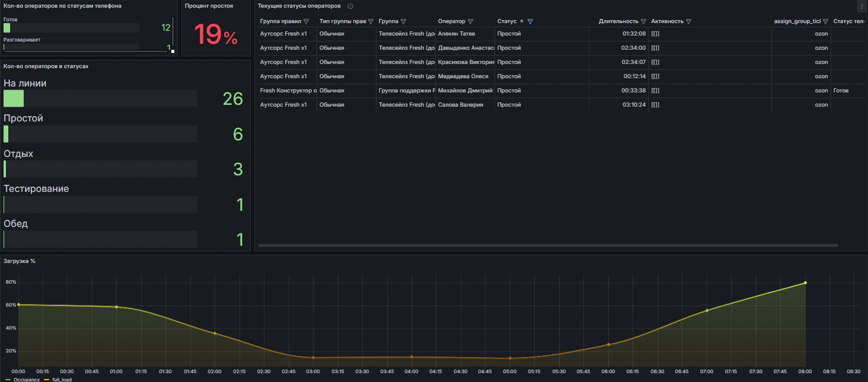Image resolution: width=868 pixels, height=382 pixels.
Task: Select the Михайлов Дмитрий operator cell
Action: coord(465,91)
